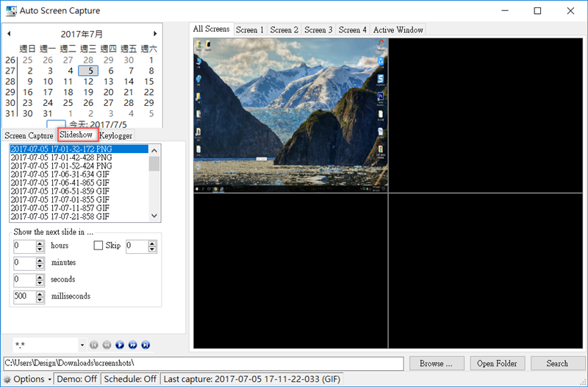This screenshot has width=588, height=387.
Task: Enable the Skip checkbox
Action: click(98, 246)
